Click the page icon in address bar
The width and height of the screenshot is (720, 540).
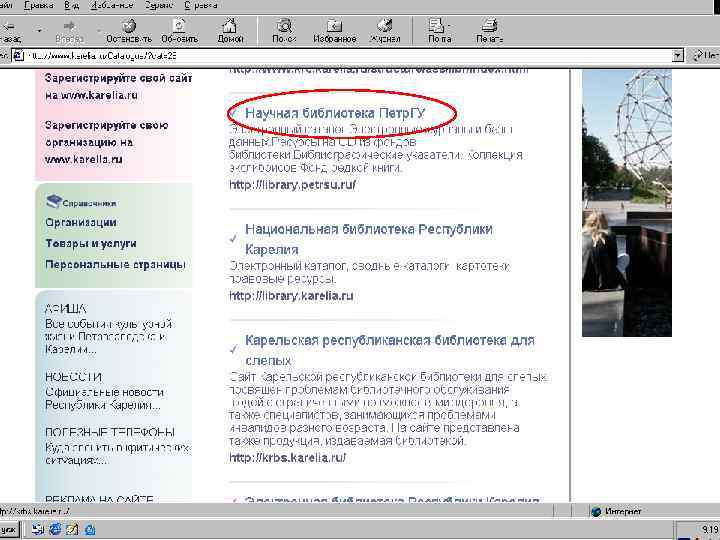[x=17, y=56]
